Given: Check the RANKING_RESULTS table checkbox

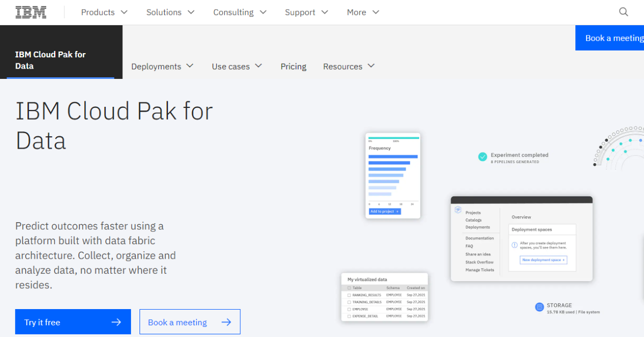Looking at the screenshot, I should (x=349, y=295).
